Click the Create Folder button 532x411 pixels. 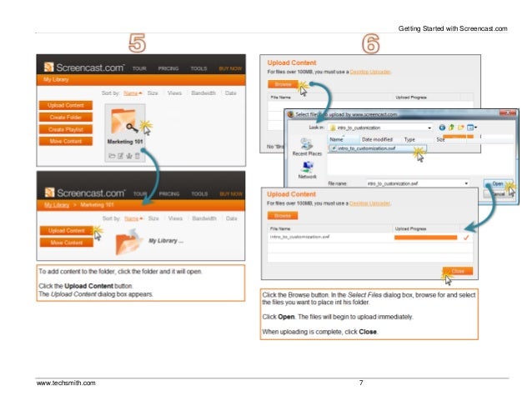[66, 118]
